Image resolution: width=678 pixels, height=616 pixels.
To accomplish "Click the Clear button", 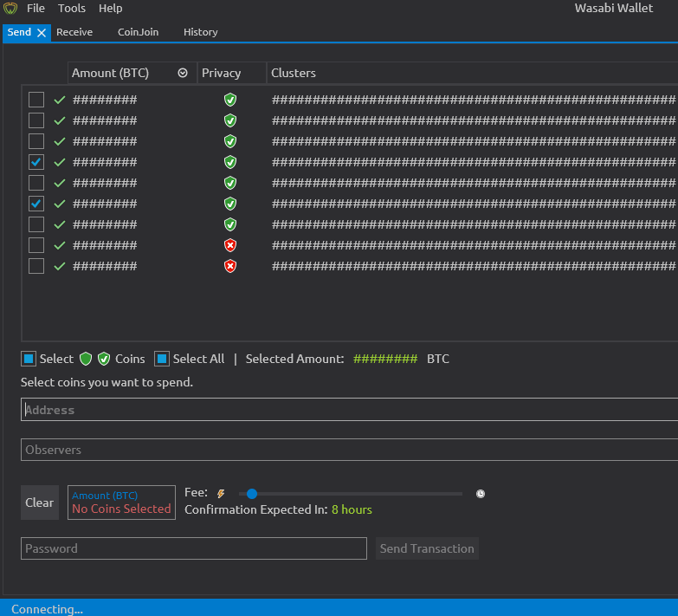I will (39, 503).
